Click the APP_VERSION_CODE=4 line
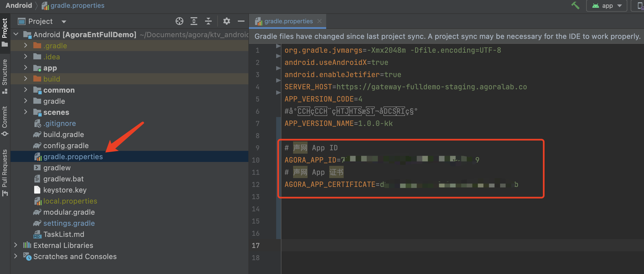The height and width of the screenshot is (274, 644). pyautogui.click(x=323, y=99)
